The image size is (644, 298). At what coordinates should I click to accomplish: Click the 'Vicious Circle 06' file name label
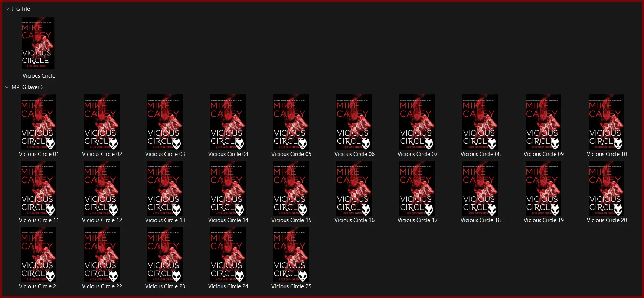[354, 154]
